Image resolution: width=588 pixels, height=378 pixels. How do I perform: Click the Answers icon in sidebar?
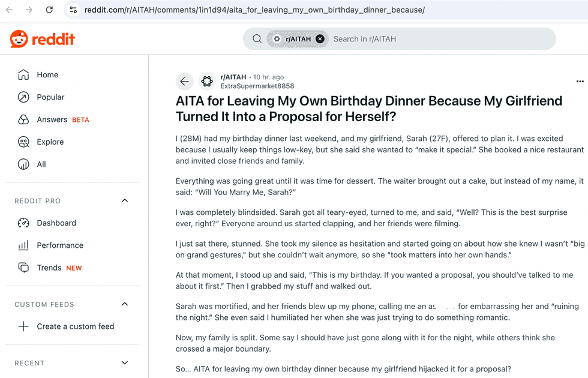[23, 119]
